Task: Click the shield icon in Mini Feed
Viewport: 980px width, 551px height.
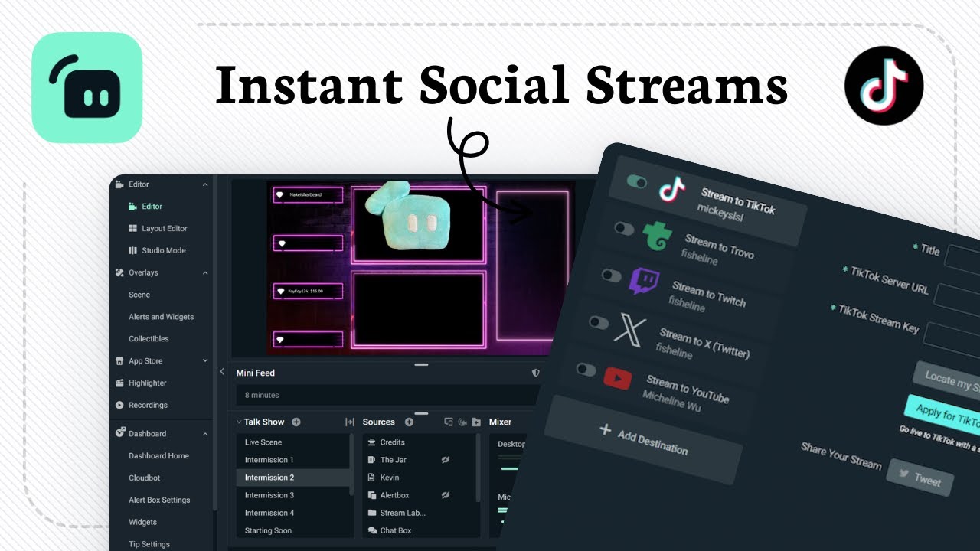Action: tap(535, 373)
